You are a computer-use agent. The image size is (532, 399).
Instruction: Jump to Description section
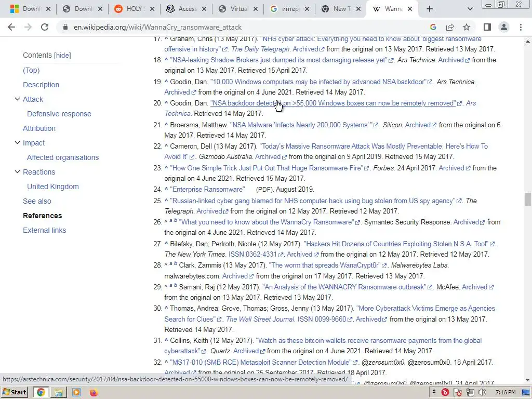(x=41, y=85)
